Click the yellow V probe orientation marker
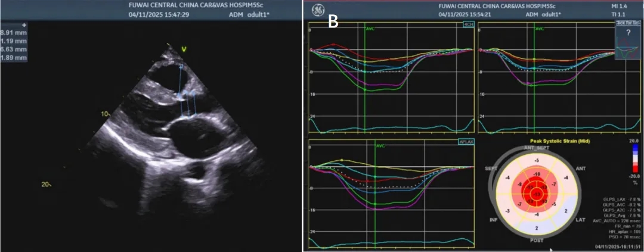The height and width of the screenshot is (252, 644). [184, 49]
